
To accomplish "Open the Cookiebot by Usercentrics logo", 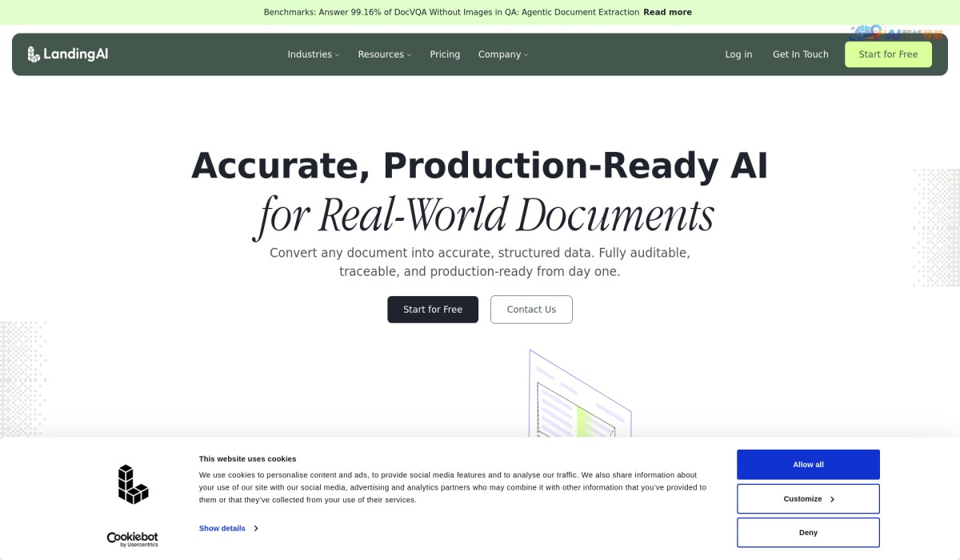I will tap(133, 538).
